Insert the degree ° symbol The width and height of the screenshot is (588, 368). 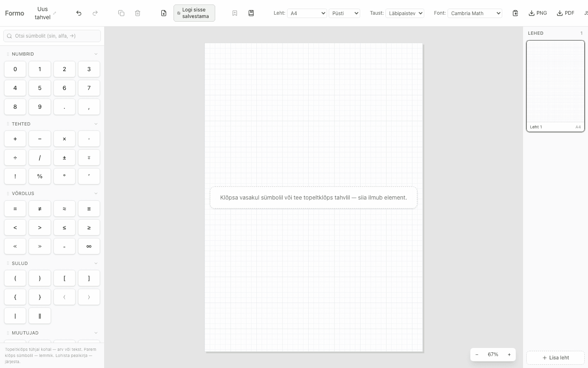(x=65, y=176)
